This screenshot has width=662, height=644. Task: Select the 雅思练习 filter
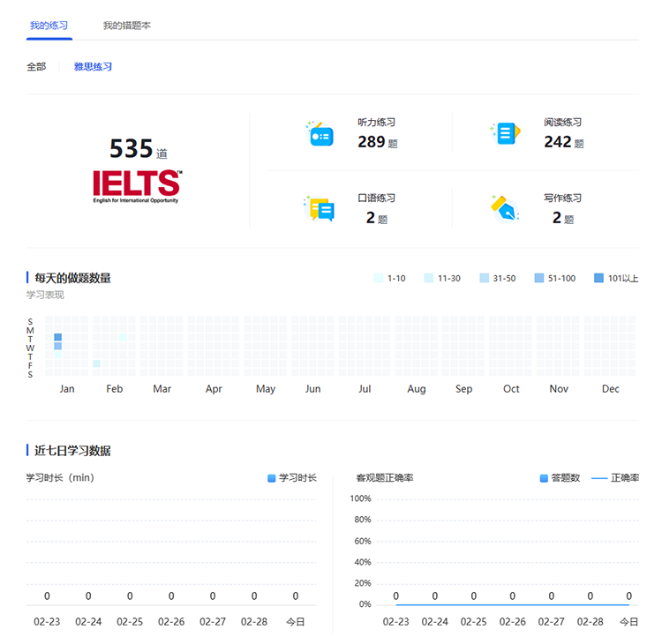pyautogui.click(x=93, y=67)
